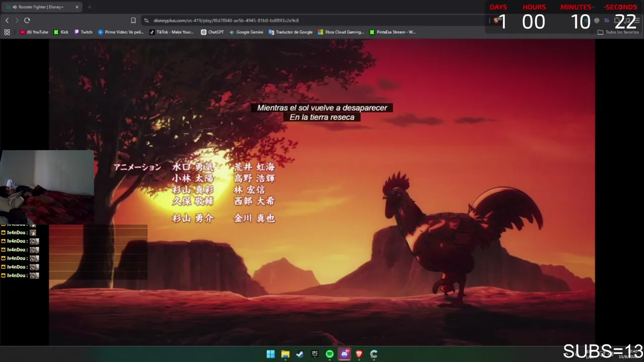Close the Rooster Fighter tab

[77, 7]
